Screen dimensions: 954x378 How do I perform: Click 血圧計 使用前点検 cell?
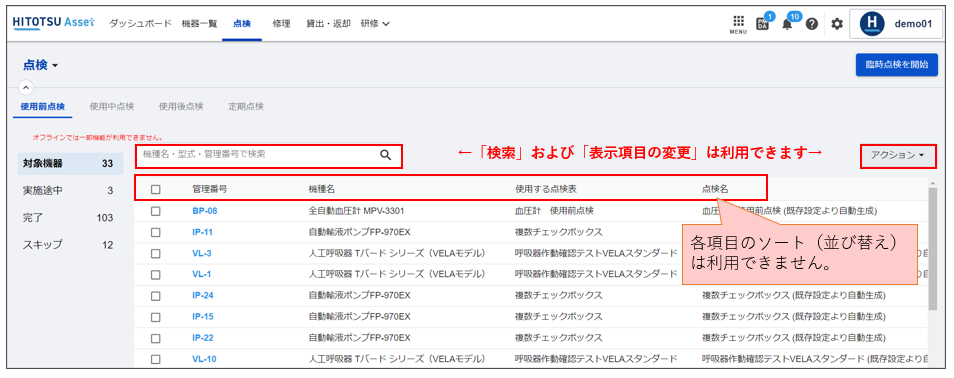point(554,211)
